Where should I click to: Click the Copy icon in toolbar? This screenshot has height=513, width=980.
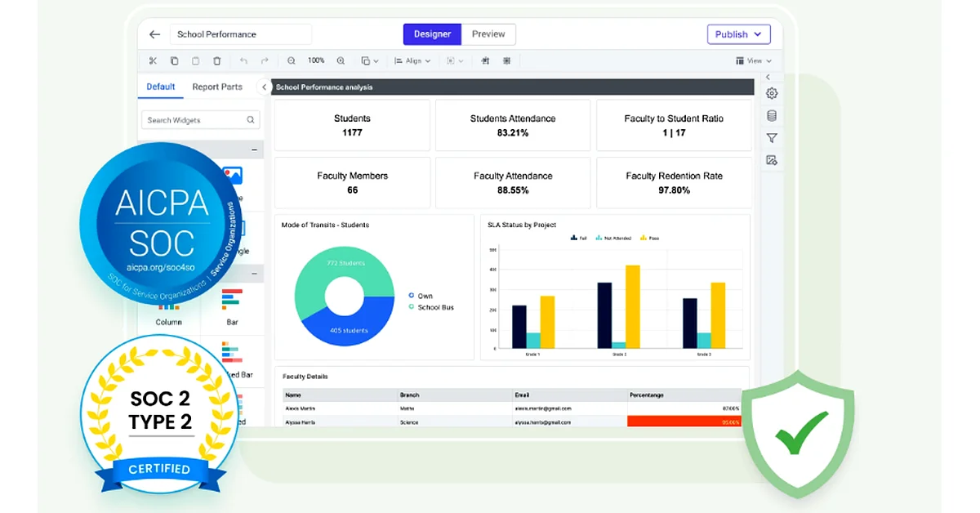(x=174, y=60)
